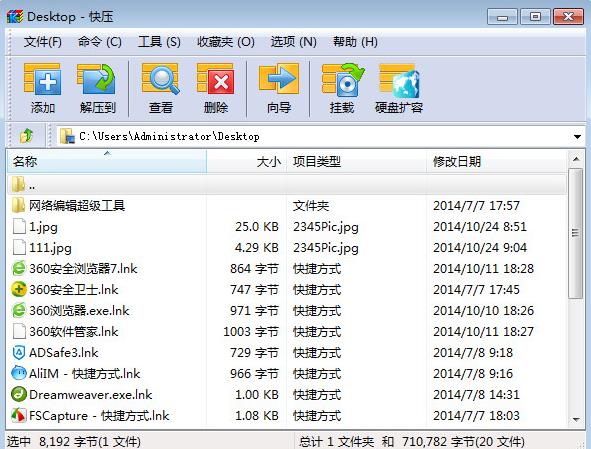
Task: Open the 文件(F) menu
Action: pyautogui.click(x=43, y=41)
